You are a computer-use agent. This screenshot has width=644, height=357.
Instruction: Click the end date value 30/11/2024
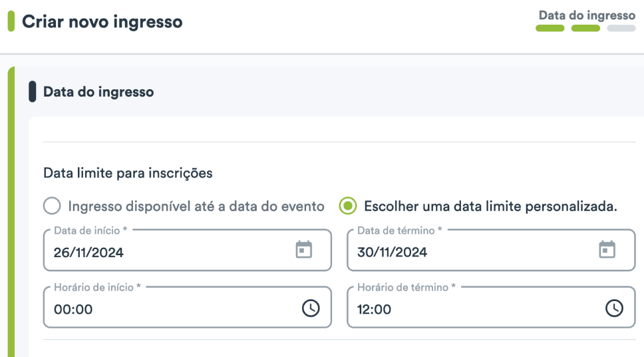click(x=392, y=252)
